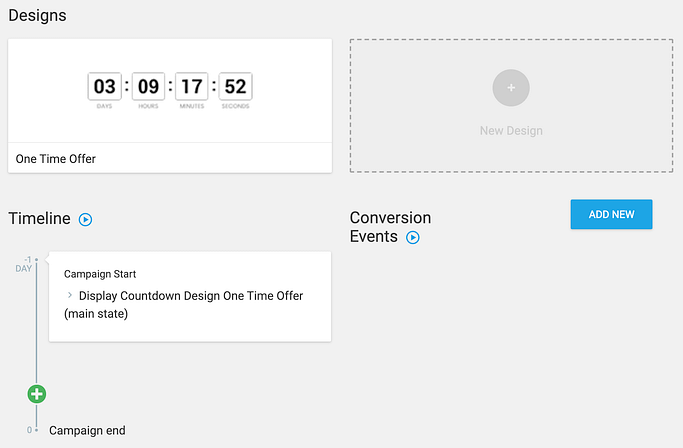Click the gray plus circle for New Design

(x=511, y=88)
